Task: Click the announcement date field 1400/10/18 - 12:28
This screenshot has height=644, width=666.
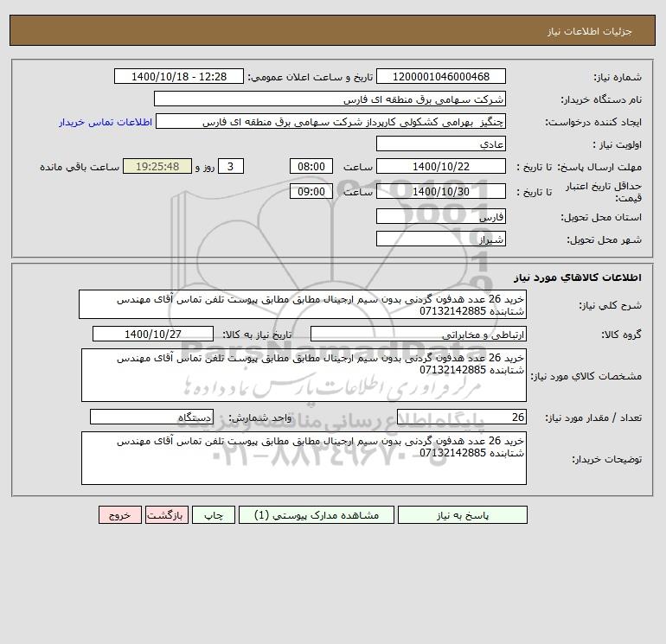Action: pos(179,76)
